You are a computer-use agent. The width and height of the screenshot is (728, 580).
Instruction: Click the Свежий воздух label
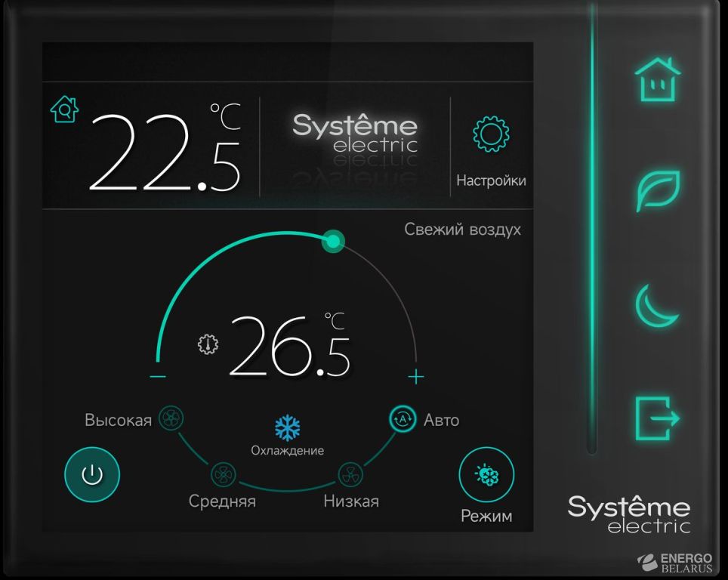pos(462,229)
